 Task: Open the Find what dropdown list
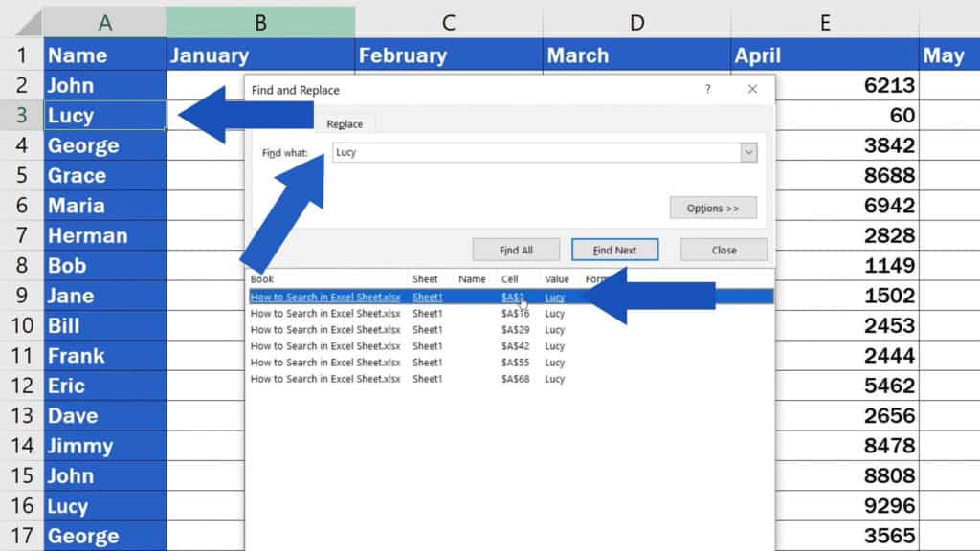pyautogui.click(x=750, y=152)
